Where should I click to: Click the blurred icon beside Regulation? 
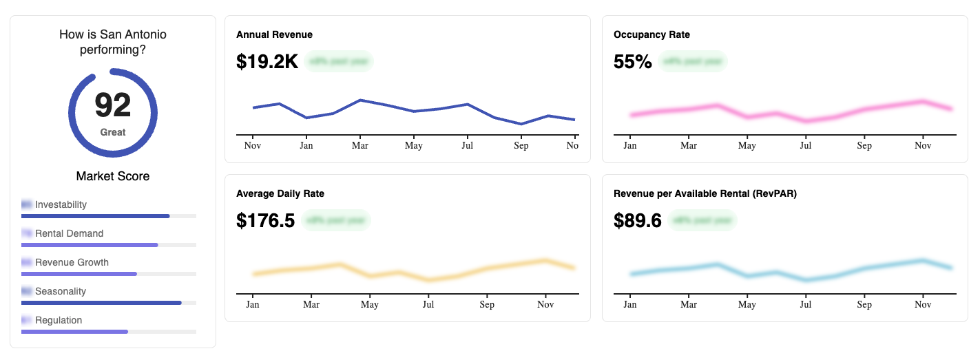27,320
